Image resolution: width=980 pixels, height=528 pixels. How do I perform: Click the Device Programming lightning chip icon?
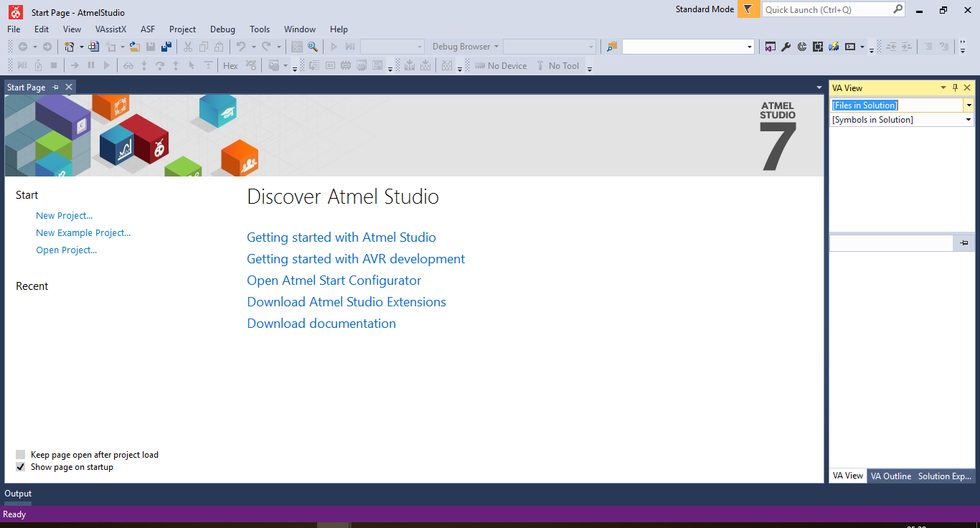pyautogui.click(x=834, y=47)
